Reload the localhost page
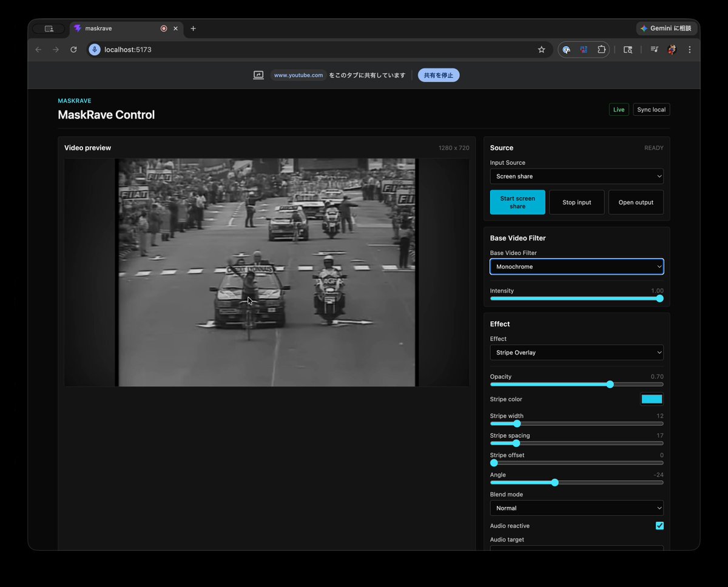This screenshot has width=728, height=587. pyautogui.click(x=73, y=50)
